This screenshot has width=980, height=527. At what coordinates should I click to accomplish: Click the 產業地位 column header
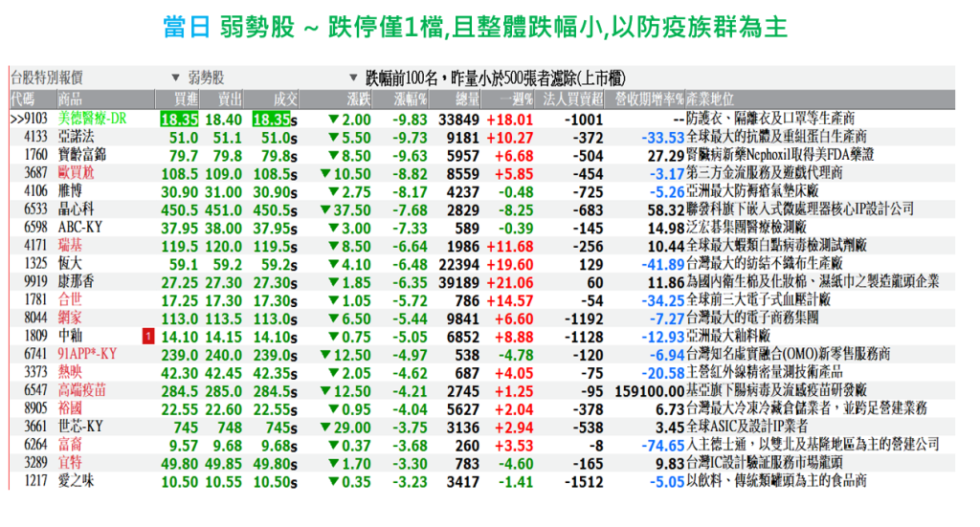pos(711,99)
